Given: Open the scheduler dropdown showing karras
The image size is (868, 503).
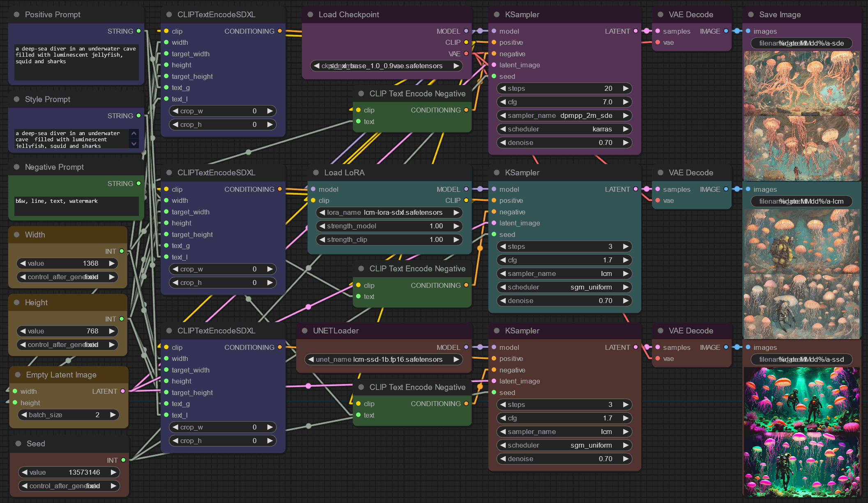Looking at the screenshot, I should (564, 129).
